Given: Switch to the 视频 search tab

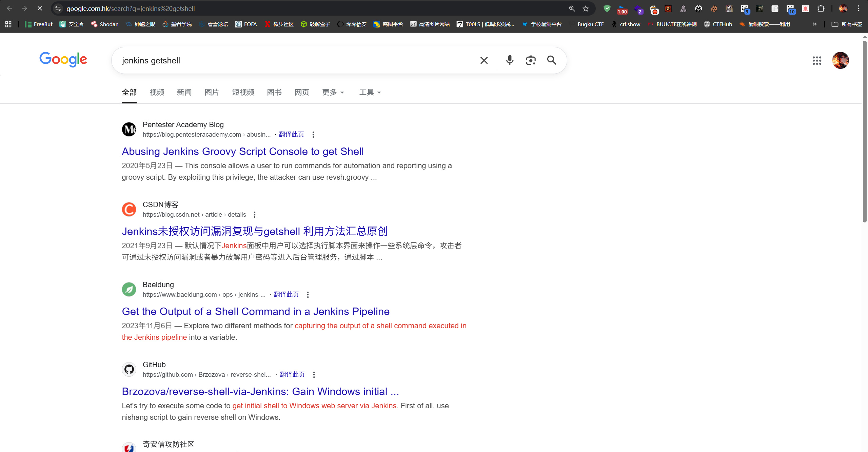Looking at the screenshot, I should pyautogui.click(x=156, y=92).
